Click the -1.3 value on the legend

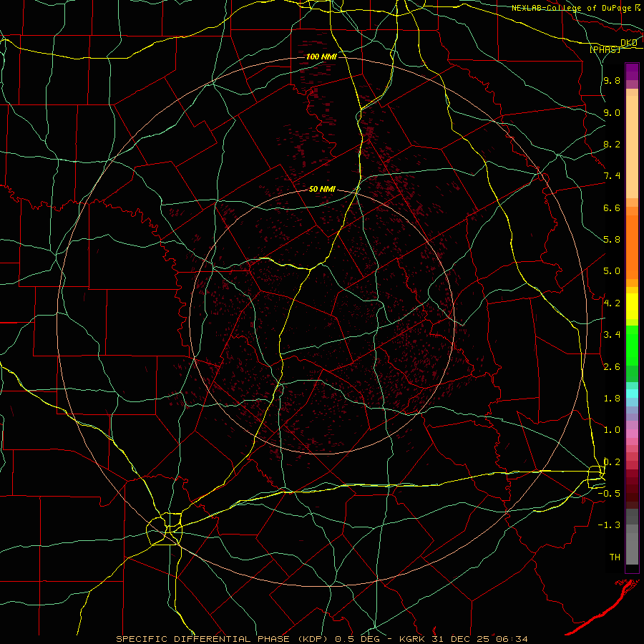click(609, 525)
